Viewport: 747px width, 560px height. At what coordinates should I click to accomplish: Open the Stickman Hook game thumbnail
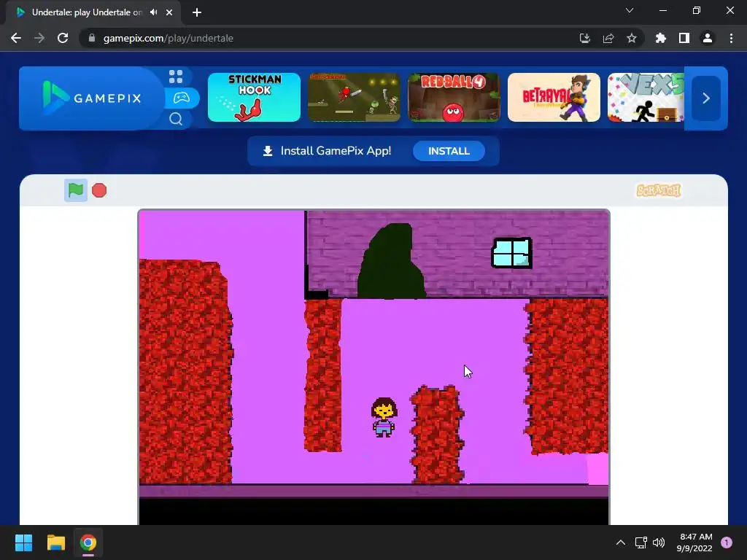coord(254,98)
